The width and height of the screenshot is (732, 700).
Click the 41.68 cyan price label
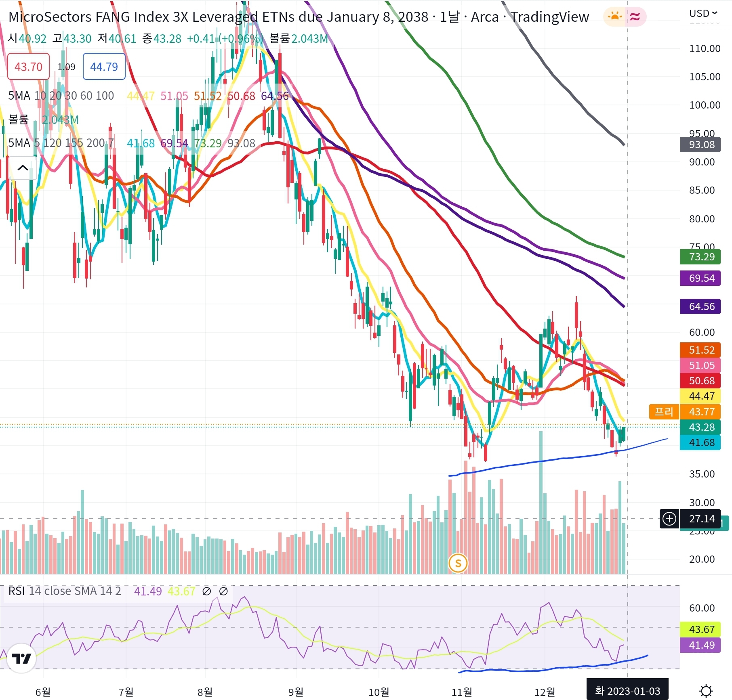700,442
